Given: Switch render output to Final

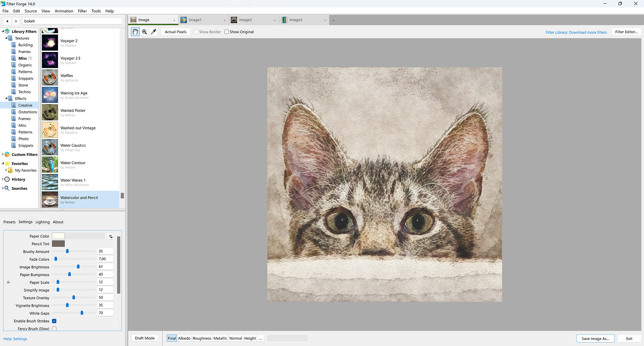Looking at the screenshot, I should (x=172, y=338).
